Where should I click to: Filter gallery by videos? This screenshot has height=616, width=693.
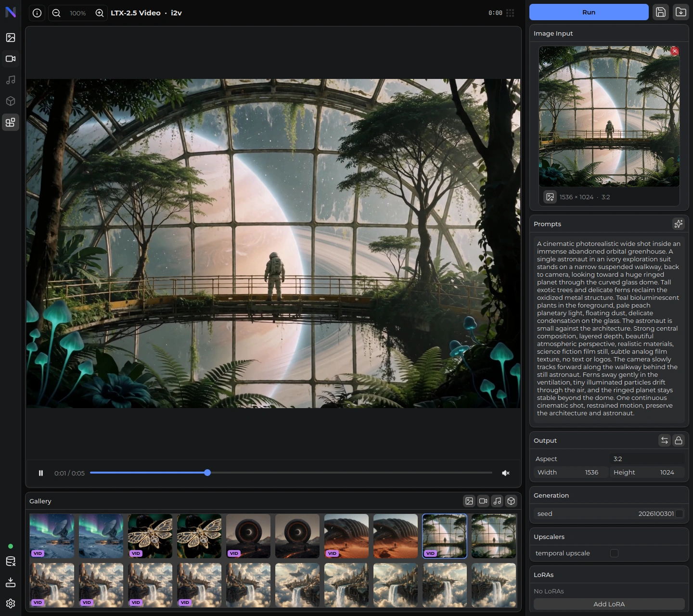click(x=483, y=501)
